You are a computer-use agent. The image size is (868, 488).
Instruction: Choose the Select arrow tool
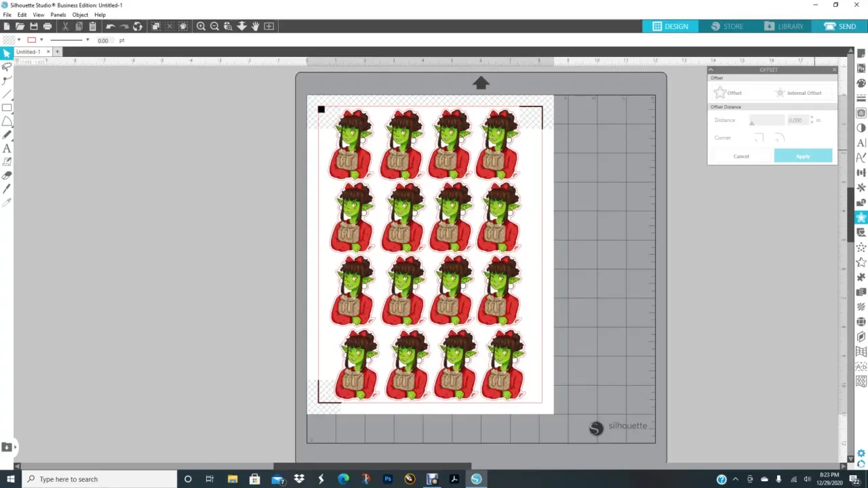pyautogui.click(x=7, y=53)
